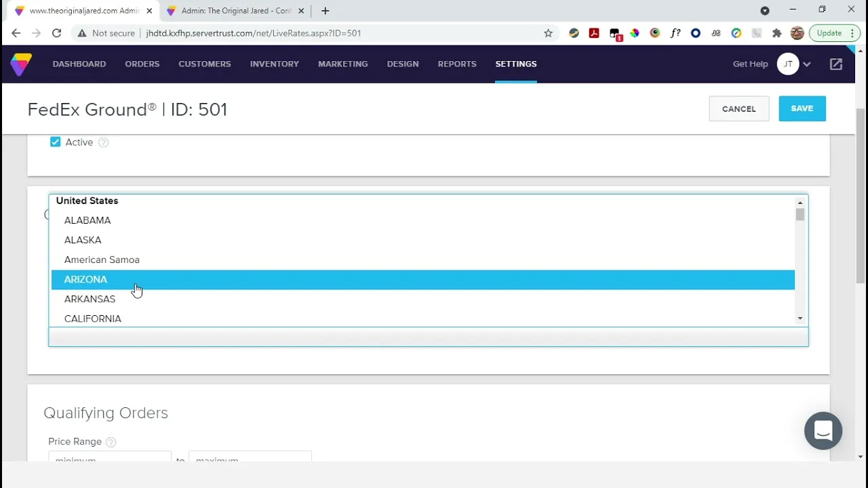Close the theoriginaljared.com Admin tab
This screenshot has height=488, width=868.
click(149, 11)
